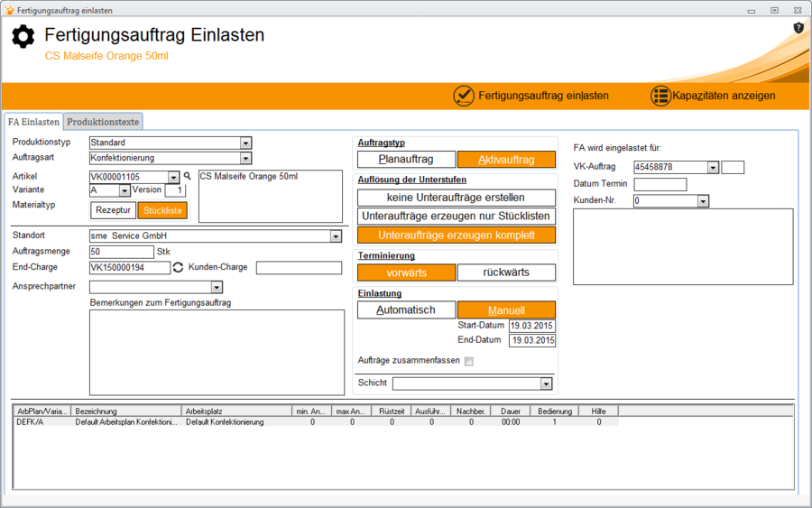Select the DEFK/A row

316,422
